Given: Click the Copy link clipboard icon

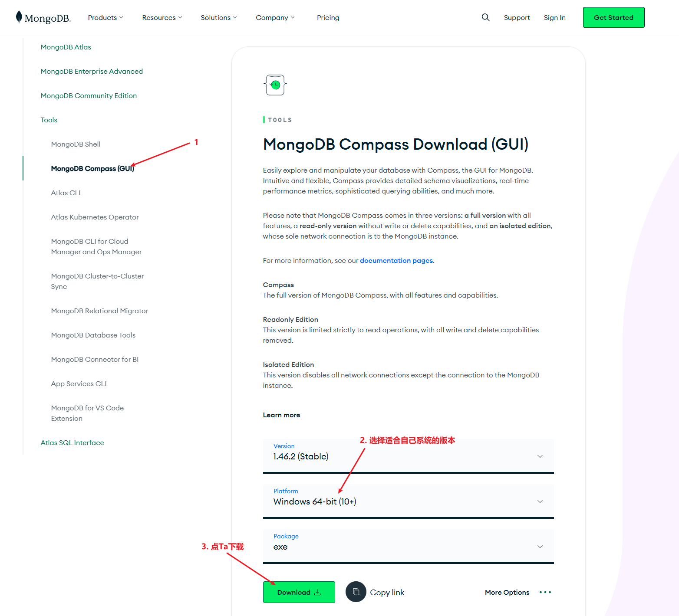Looking at the screenshot, I should (356, 592).
